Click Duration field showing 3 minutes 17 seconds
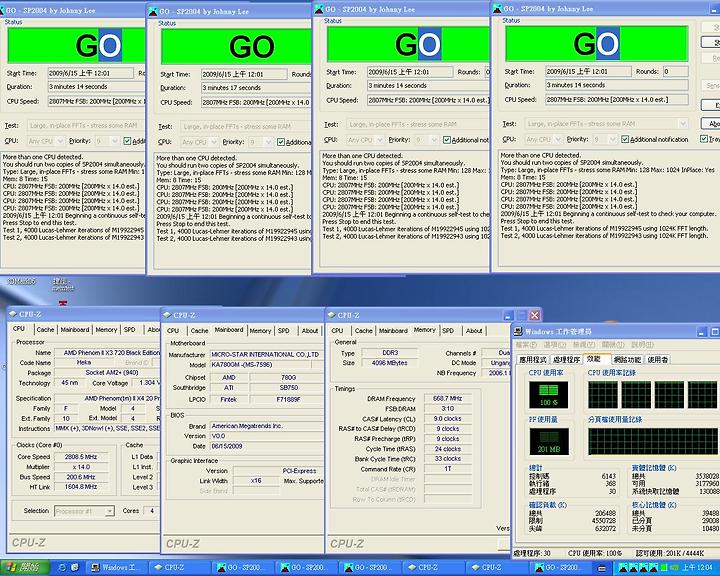The height and width of the screenshot is (576, 720). pyautogui.click(x=256, y=88)
